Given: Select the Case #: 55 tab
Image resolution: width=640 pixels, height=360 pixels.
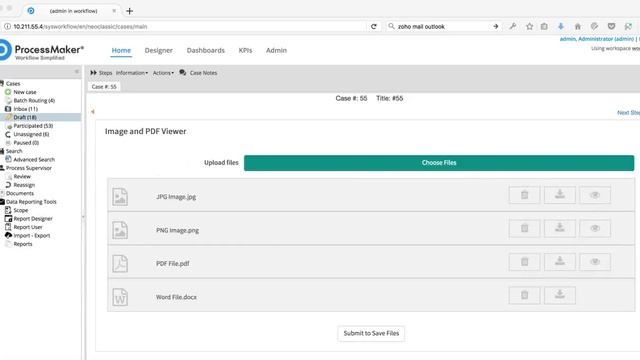Looking at the screenshot, I should click(x=104, y=87).
